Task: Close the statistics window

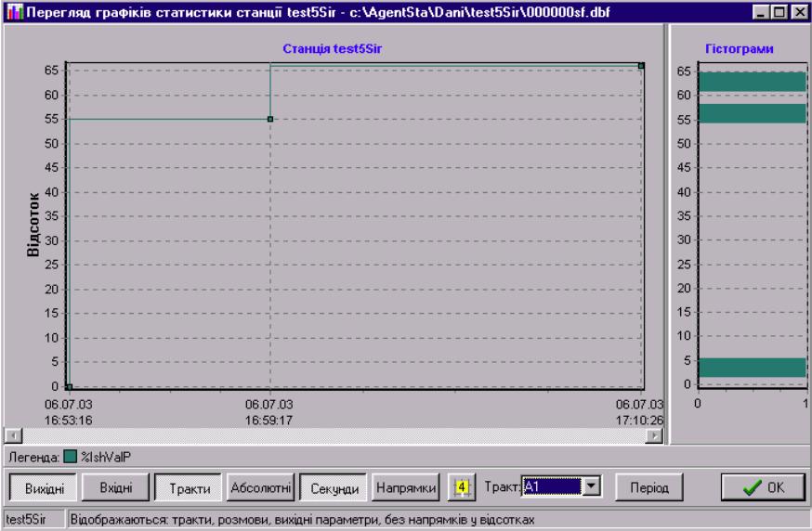Action: tap(800, 12)
